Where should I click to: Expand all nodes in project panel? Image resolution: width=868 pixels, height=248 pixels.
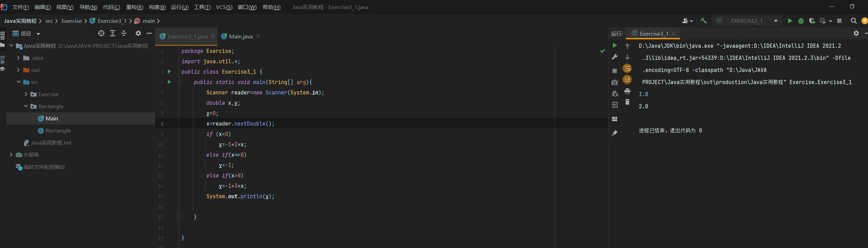pos(113,33)
